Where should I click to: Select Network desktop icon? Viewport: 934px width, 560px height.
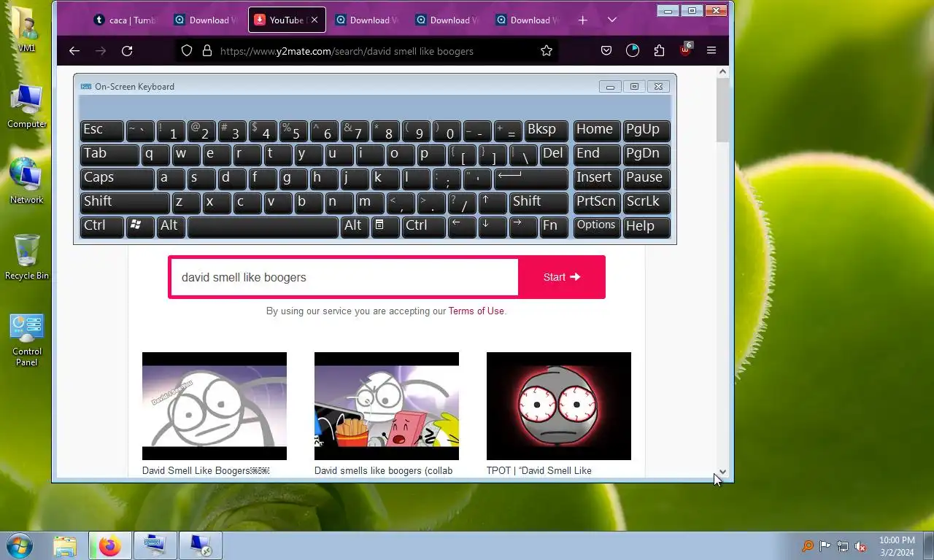pos(27,181)
